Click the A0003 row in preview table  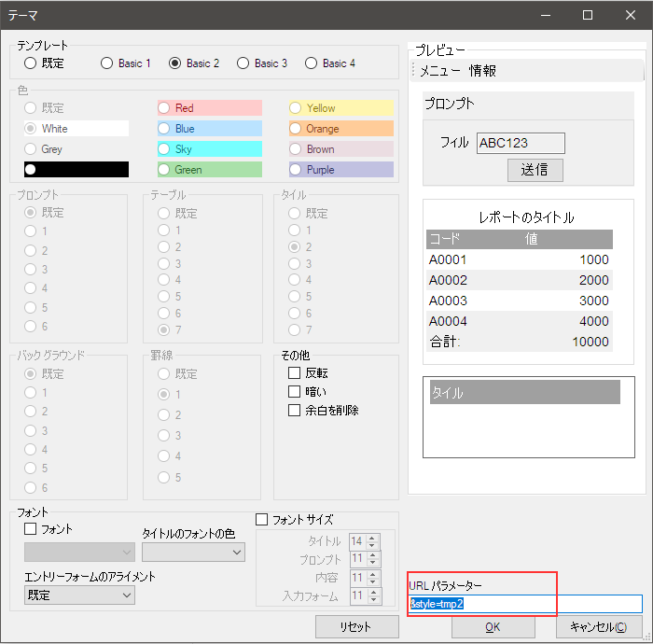coord(520,301)
